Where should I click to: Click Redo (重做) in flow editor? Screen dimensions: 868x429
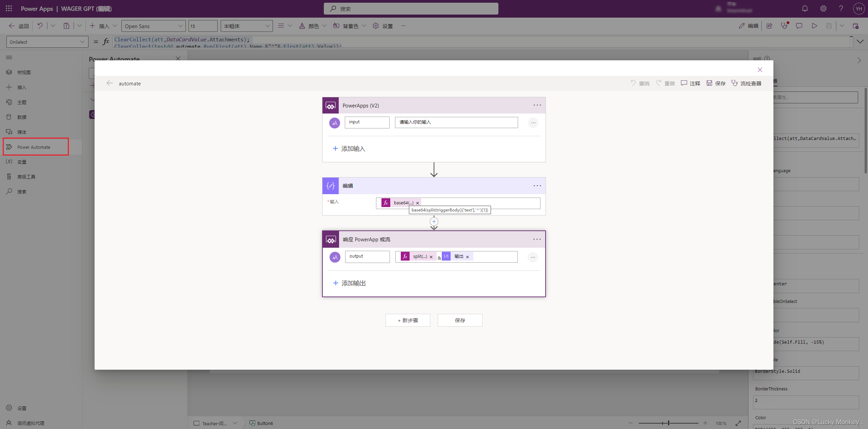665,83
